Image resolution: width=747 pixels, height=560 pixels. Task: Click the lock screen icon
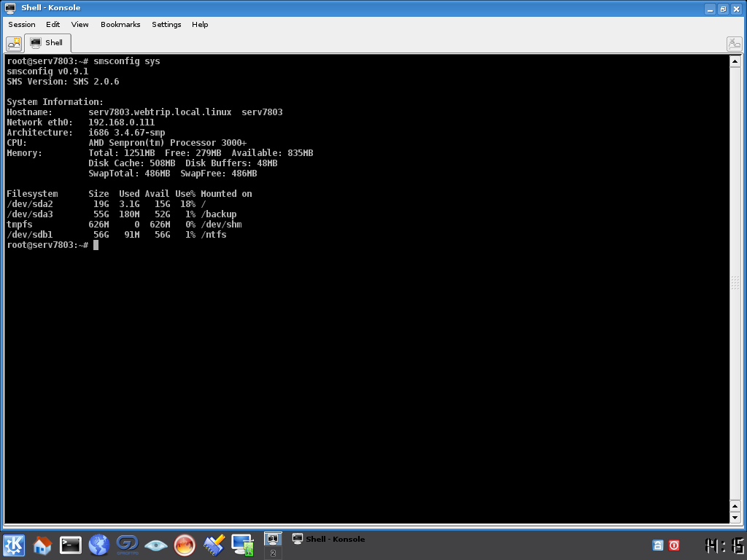tap(657, 545)
